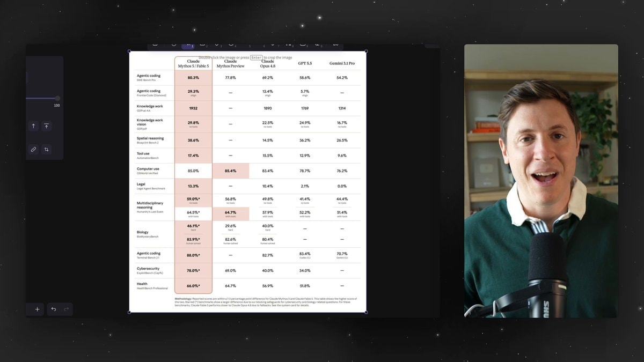Click the 59.0%* no-tools cell
Viewport: 644px width, 362px height.
point(193,200)
